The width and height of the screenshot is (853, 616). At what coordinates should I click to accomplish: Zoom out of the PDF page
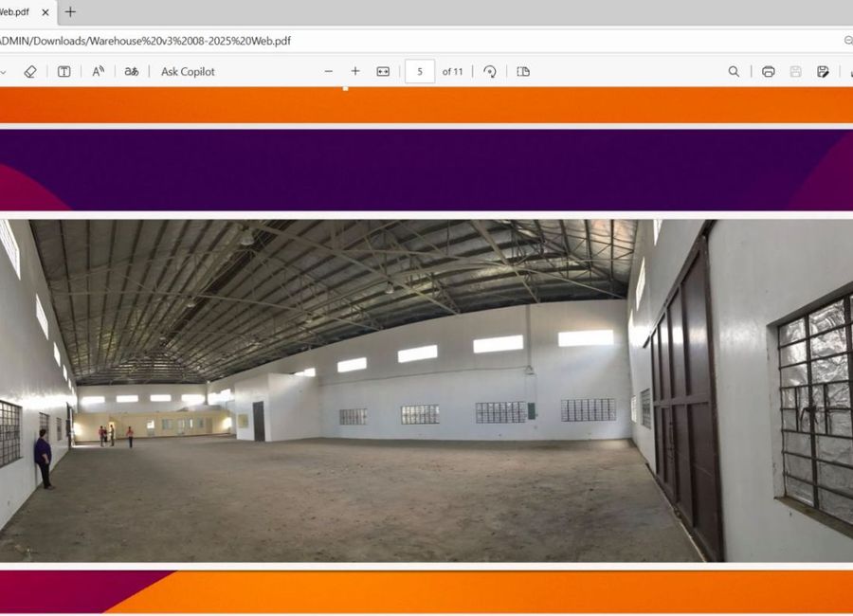tap(329, 71)
